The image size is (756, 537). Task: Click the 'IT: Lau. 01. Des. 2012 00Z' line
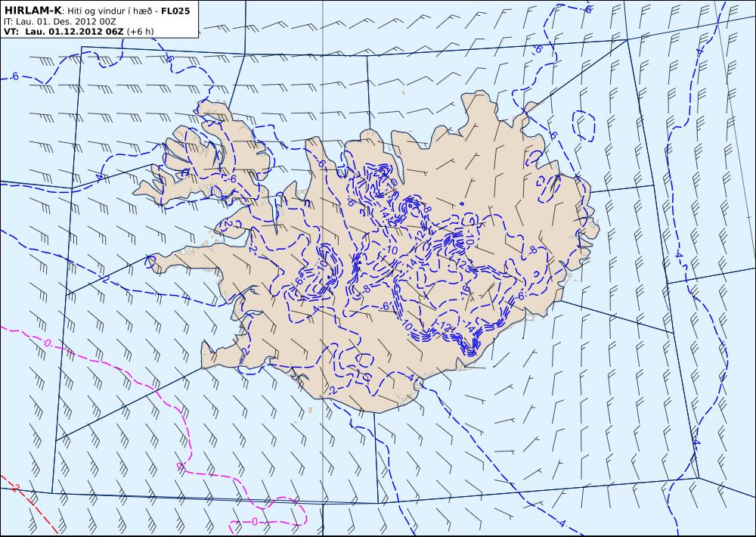coord(60,21)
